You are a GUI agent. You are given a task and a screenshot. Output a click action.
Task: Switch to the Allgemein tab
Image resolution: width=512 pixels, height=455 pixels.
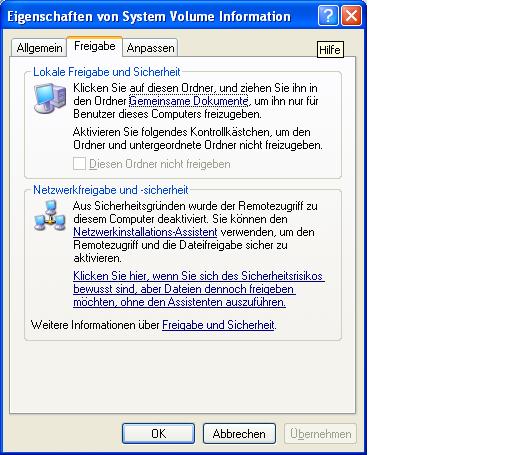point(39,48)
